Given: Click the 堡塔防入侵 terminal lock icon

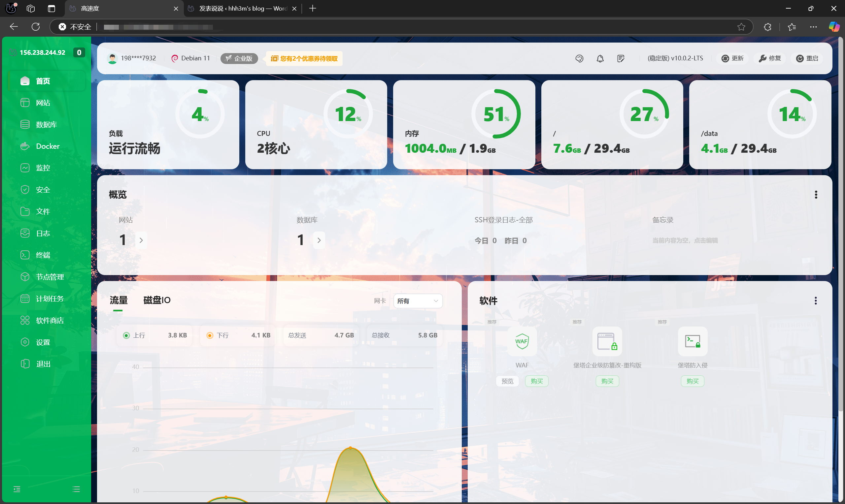Looking at the screenshot, I should 693,341.
